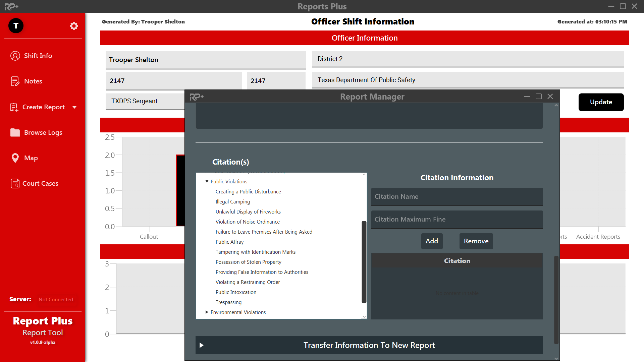Click the Notes pencil icon

15,81
